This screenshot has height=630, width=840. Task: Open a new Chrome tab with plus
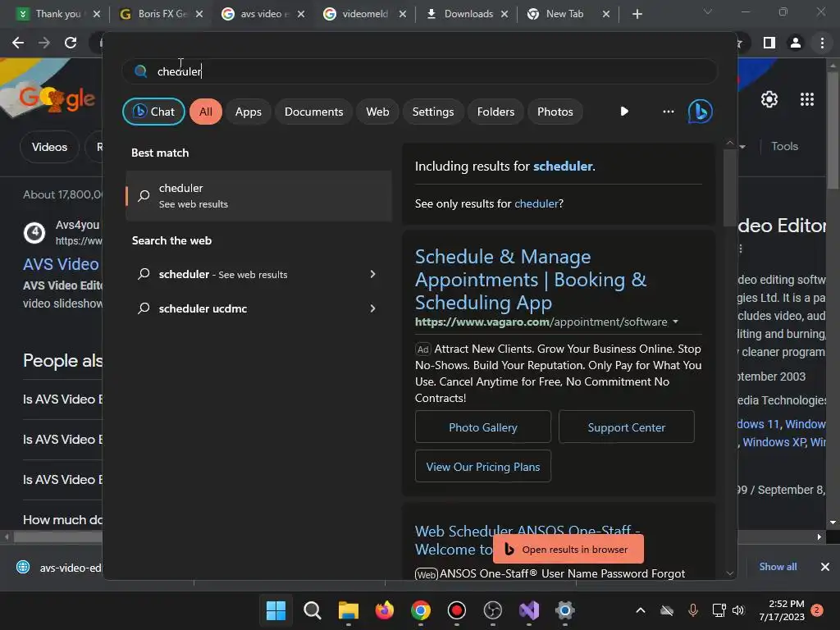click(x=637, y=14)
